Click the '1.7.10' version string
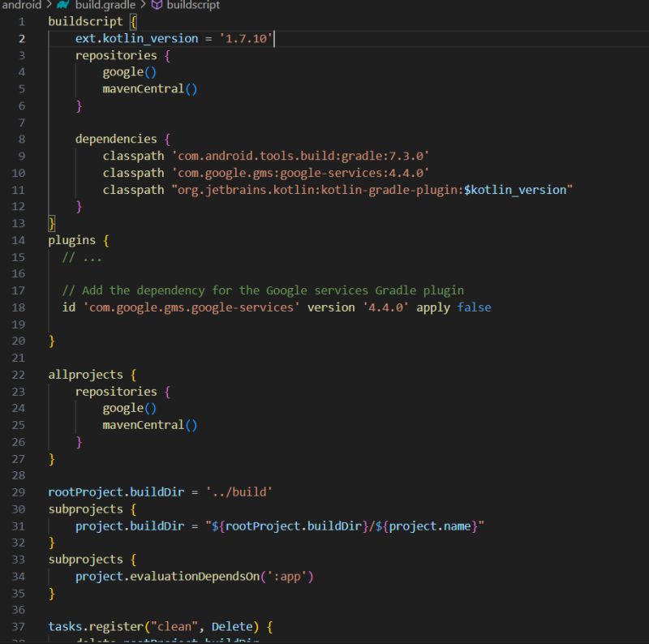649x644 pixels. pyautogui.click(x=246, y=38)
